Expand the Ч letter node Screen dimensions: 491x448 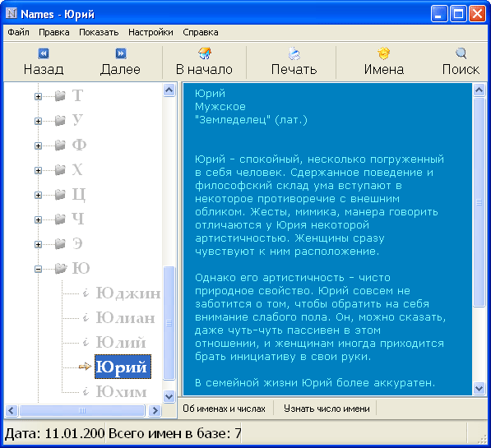[38, 219]
